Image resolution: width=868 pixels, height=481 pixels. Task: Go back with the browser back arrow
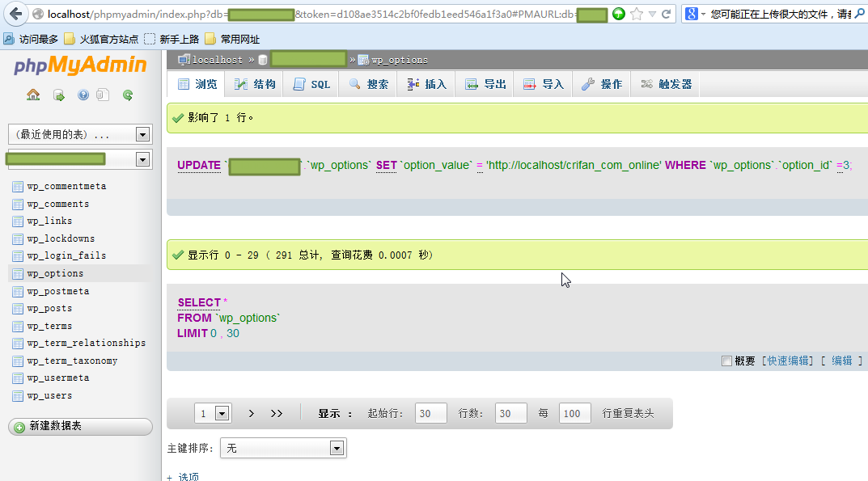point(16,14)
